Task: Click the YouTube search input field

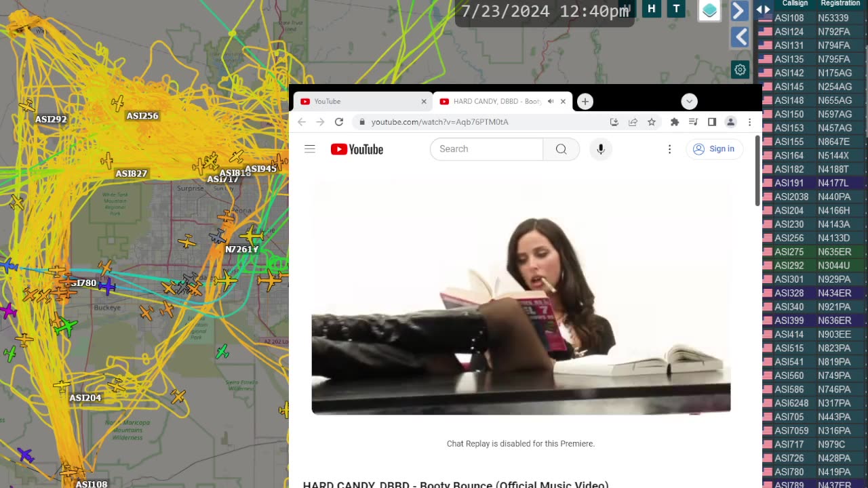Action: pyautogui.click(x=486, y=149)
